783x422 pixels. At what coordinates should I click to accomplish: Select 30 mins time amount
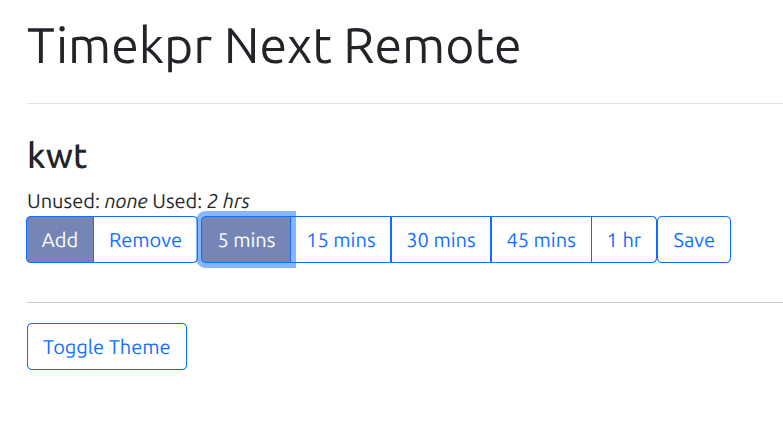(441, 240)
